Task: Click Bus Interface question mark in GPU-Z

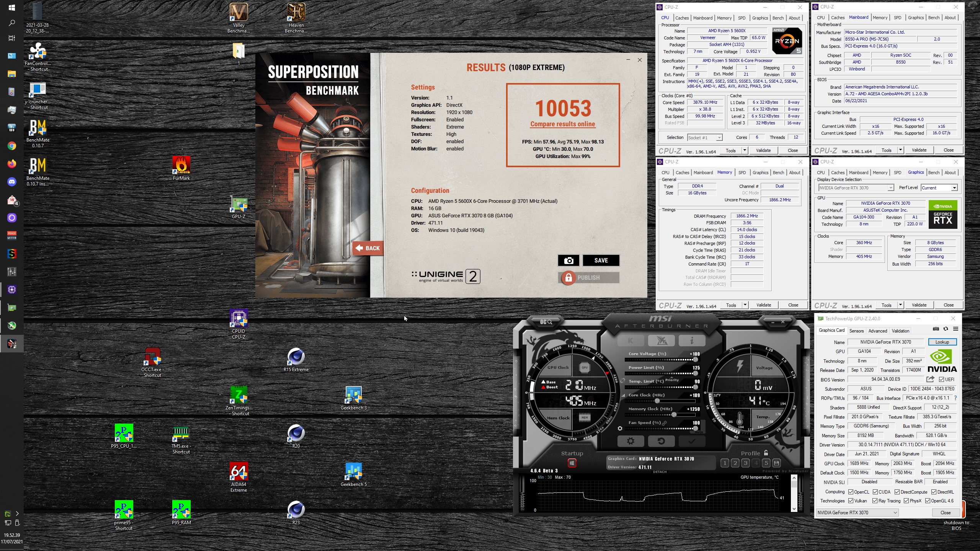Action: (955, 398)
